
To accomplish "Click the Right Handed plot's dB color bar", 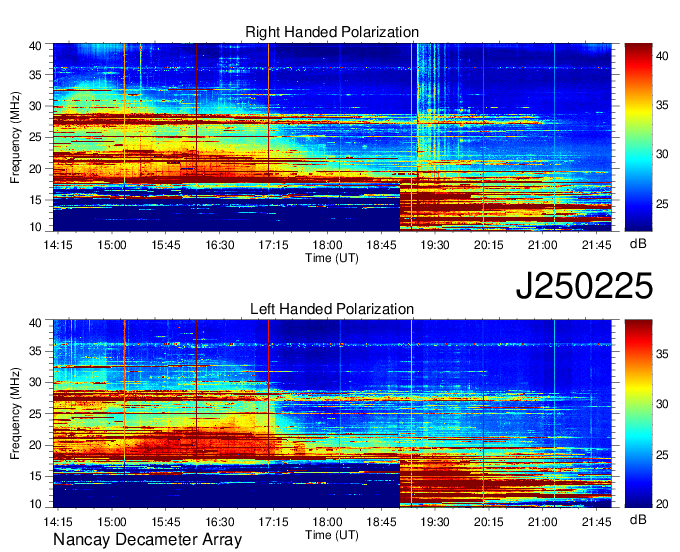I will coord(638,137).
